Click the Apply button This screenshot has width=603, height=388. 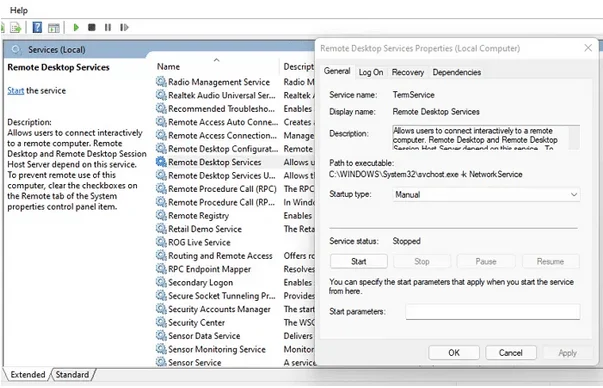pyautogui.click(x=567, y=353)
